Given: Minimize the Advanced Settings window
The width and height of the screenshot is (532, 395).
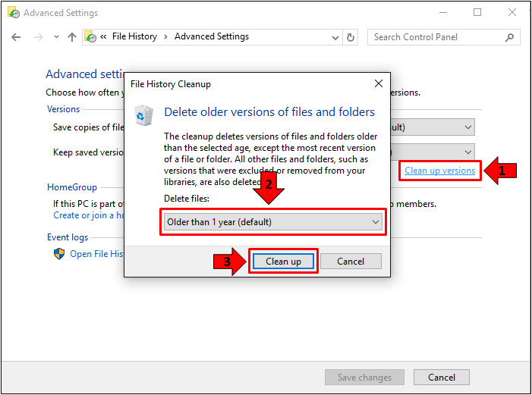Looking at the screenshot, I should 442,13.
